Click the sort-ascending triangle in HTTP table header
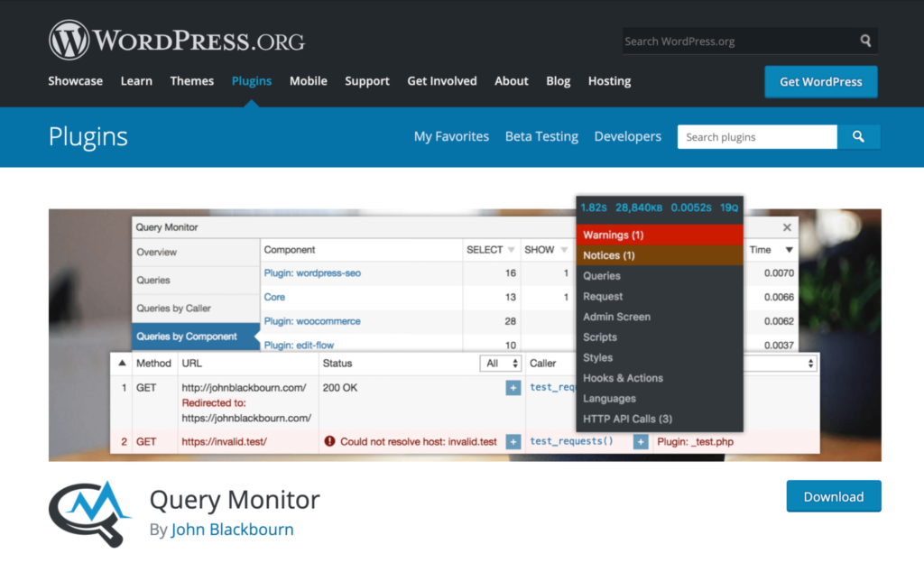The width and height of the screenshot is (924, 563). (122, 363)
